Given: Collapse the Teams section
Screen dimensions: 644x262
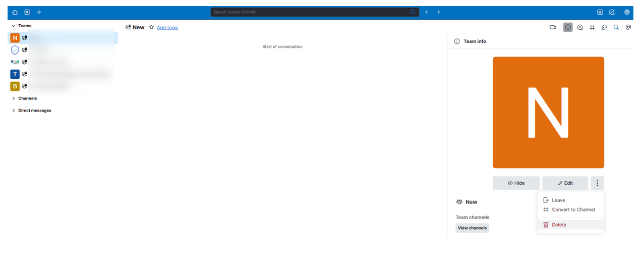Looking at the screenshot, I should [14, 26].
